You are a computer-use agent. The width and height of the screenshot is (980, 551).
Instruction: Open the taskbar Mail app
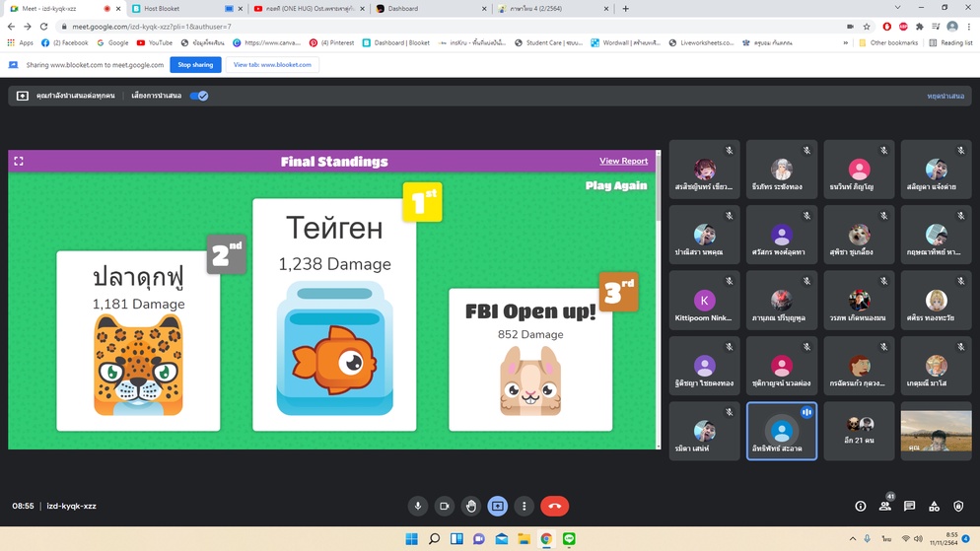pos(501,538)
